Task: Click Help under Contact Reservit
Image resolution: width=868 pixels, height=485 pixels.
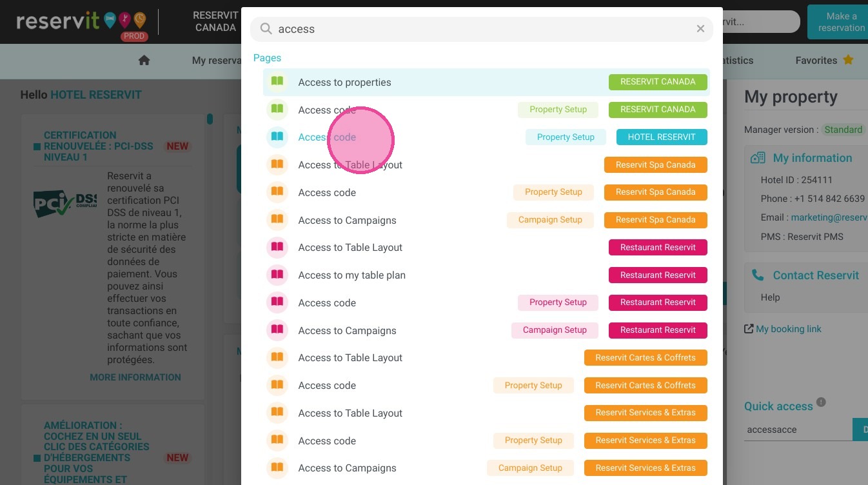Action: 770,297
